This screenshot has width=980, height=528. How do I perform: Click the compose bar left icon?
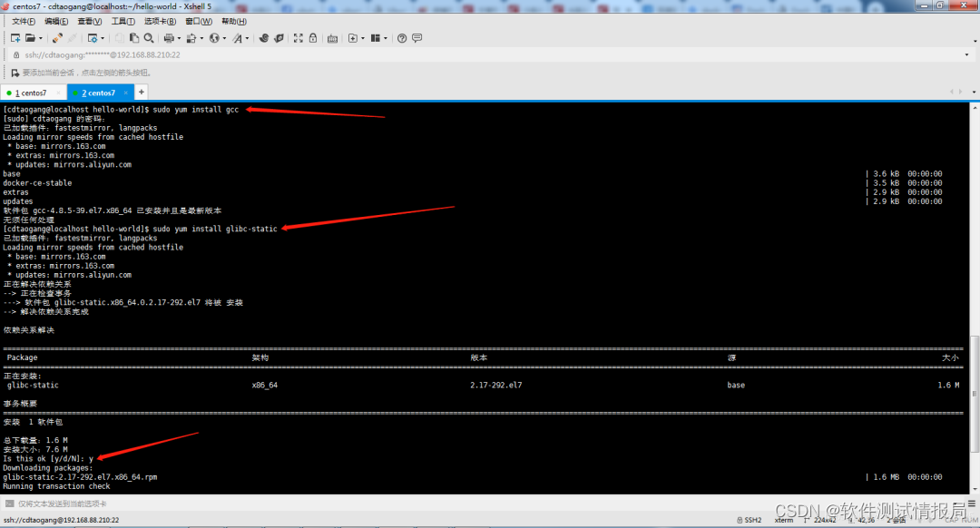tap(9, 504)
